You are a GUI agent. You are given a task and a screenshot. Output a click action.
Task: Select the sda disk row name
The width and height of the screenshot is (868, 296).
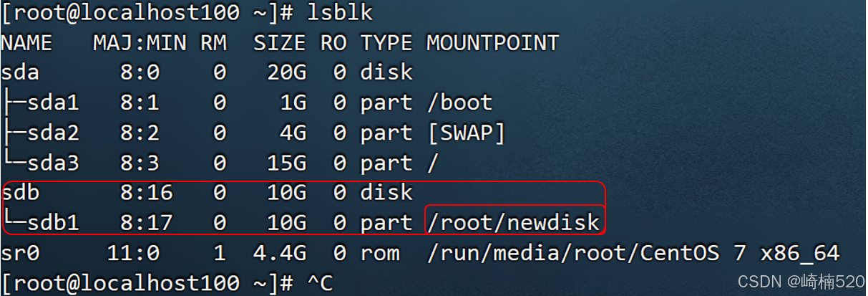pos(21,72)
